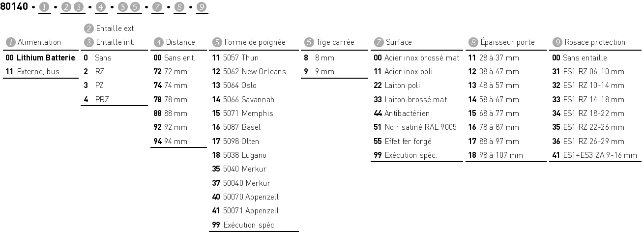Viewport: 644px width, 232px height.
Task: Click the circled 4 icon beside Distance
Action: 159,42
